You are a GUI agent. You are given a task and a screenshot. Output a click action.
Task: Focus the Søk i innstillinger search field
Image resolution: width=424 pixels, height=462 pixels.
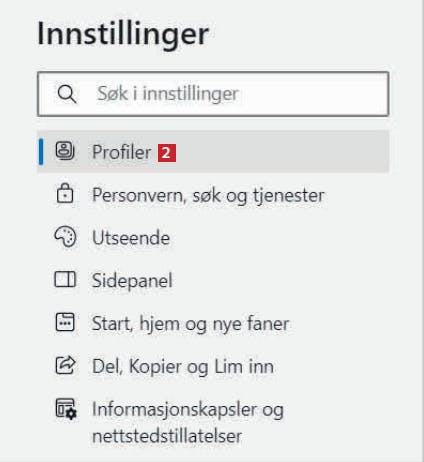213,94
